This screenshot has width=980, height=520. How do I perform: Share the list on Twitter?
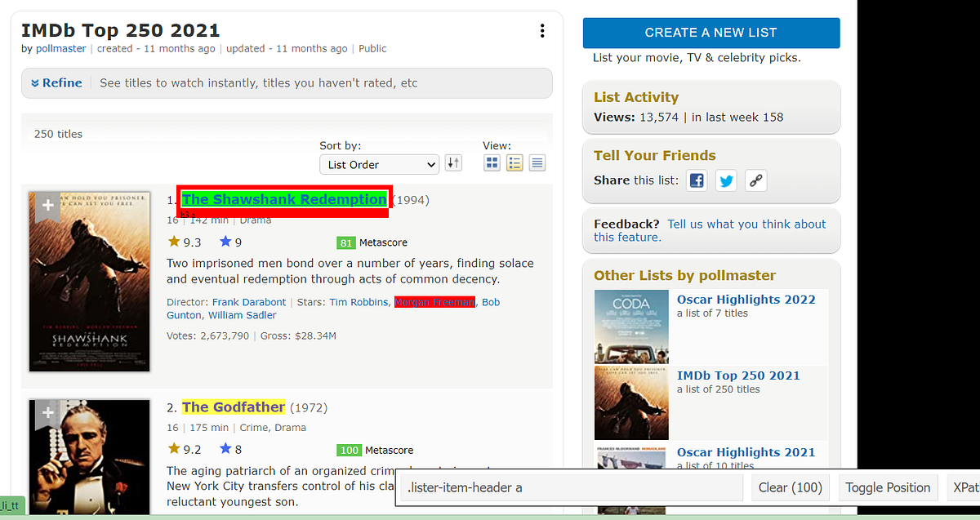pos(726,180)
